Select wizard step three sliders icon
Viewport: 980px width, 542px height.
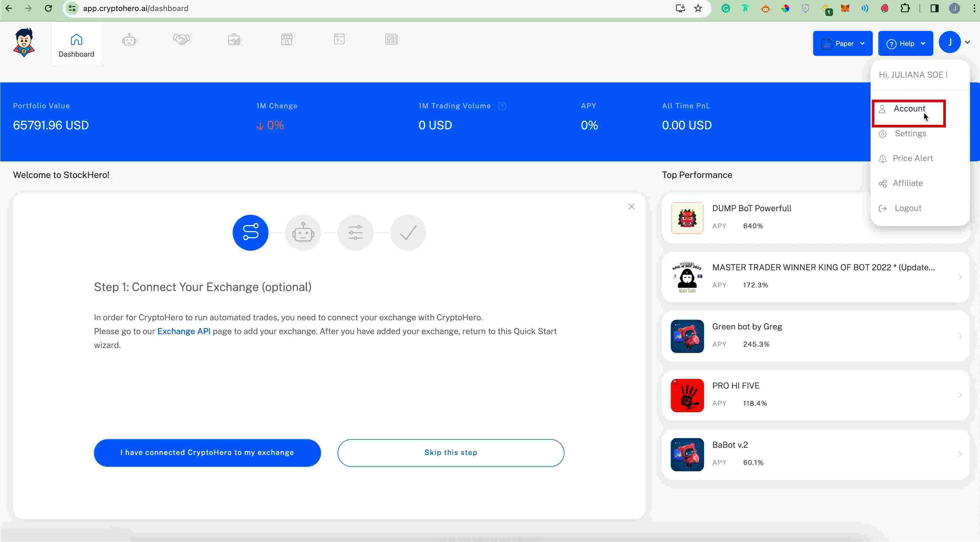[x=355, y=232]
